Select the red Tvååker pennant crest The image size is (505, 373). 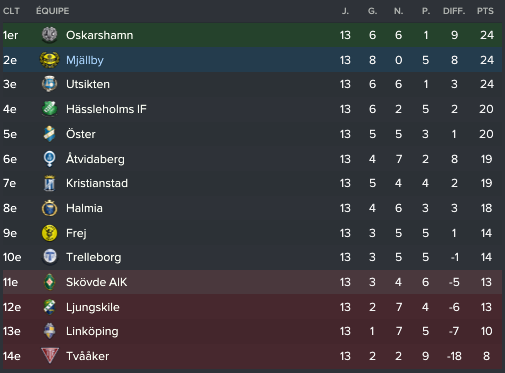point(50,356)
